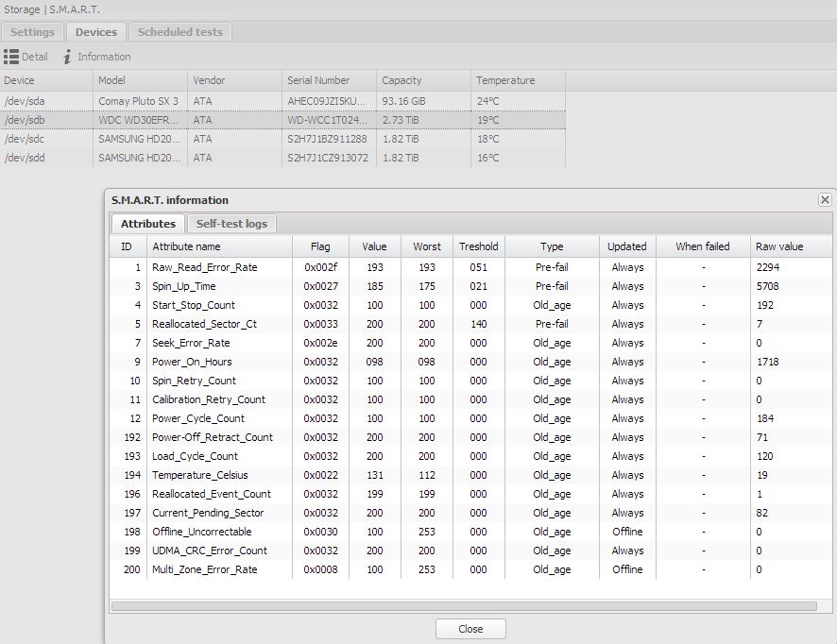
Task: Select the Spin_Retry_Count attribute
Action: click(470, 381)
